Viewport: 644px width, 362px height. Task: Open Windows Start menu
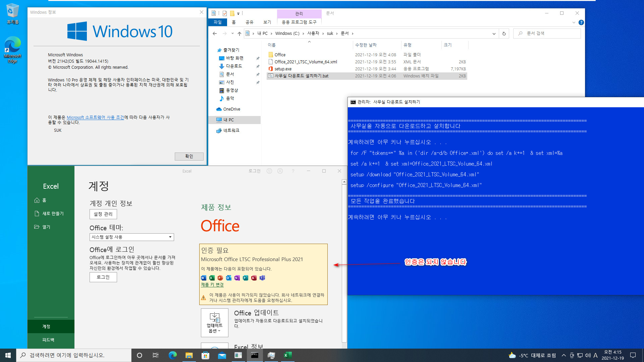pyautogui.click(x=8, y=355)
